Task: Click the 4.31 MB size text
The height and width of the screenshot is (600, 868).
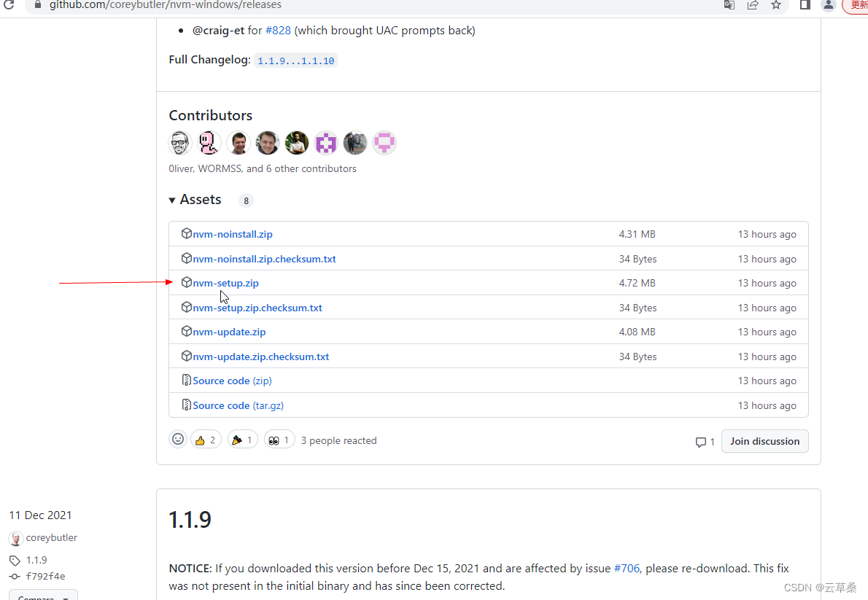Action: coord(638,234)
